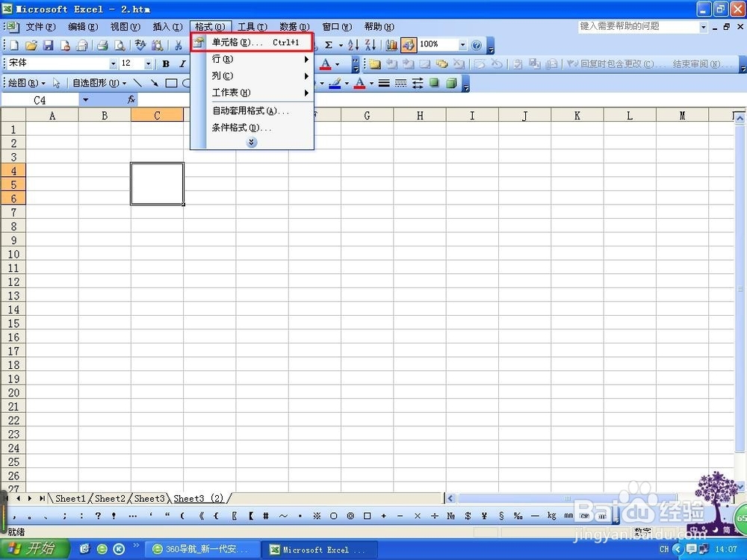The height and width of the screenshot is (560, 747).
Task: Open the font size dropdown showing 12
Action: pyautogui.click(x=148, y=63)
